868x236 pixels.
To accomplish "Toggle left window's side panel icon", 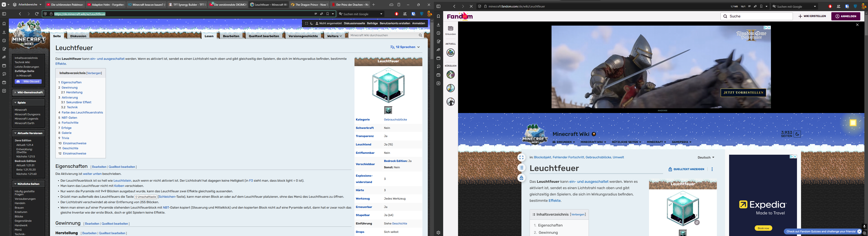I will tap(4, 14).
